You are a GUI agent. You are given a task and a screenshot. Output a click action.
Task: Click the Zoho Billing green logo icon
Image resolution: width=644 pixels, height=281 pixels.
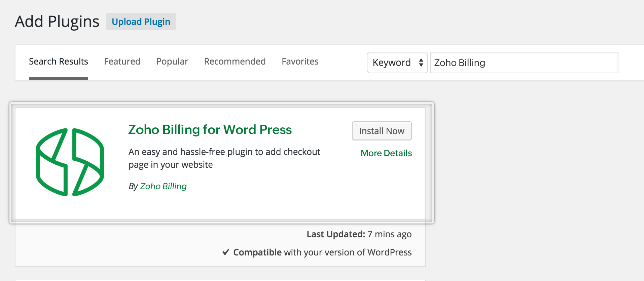tap(70, 162)
